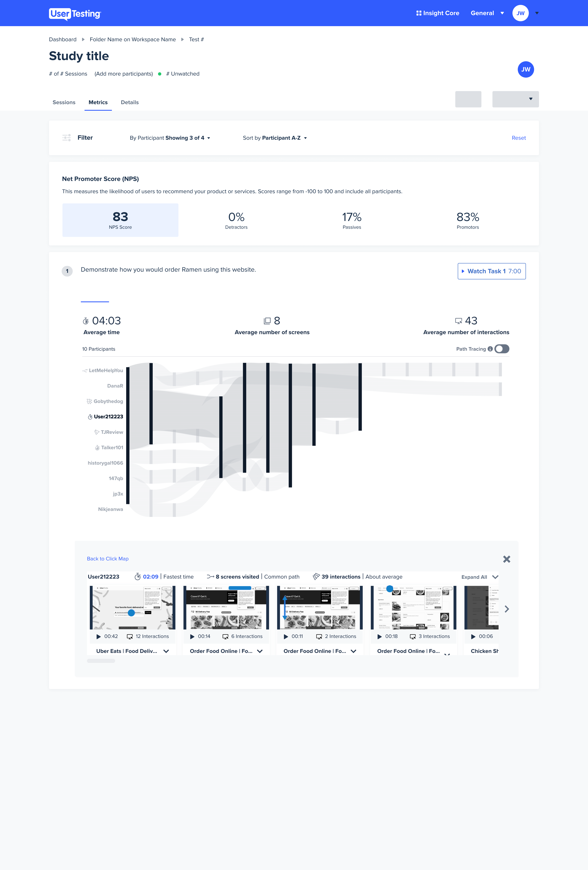Click the Reset filter link

coord(518,138)
